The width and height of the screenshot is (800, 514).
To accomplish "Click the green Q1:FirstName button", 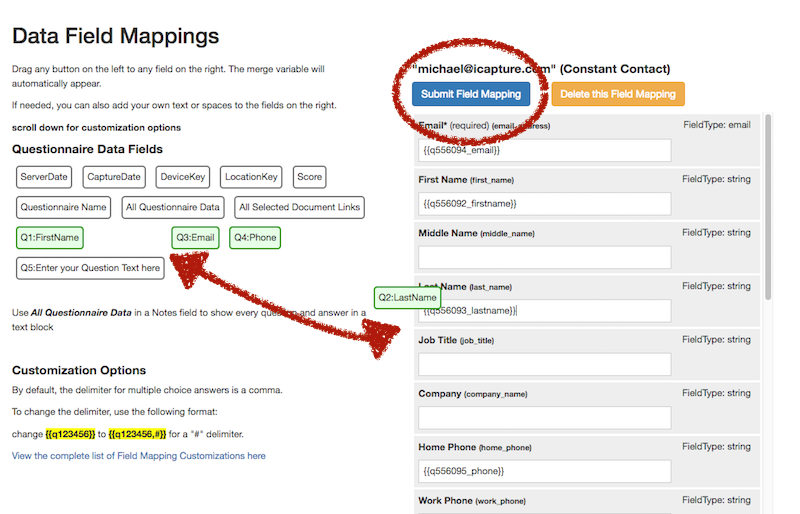I will coord(49,237).
